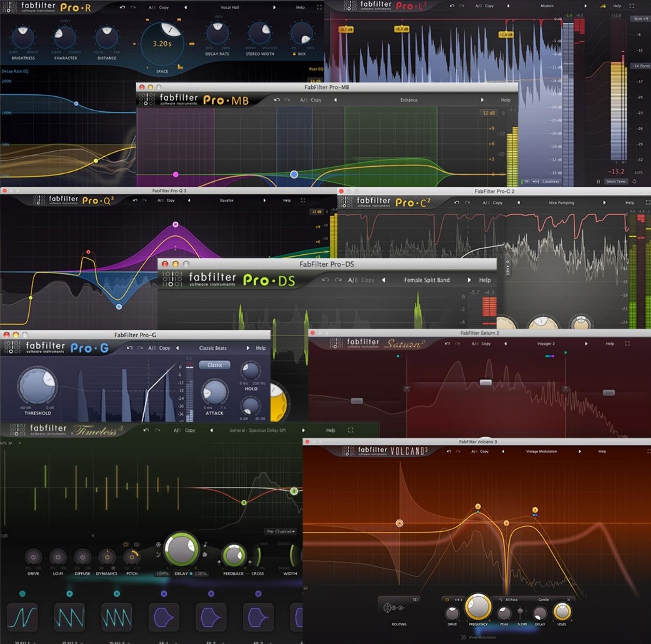The width and height of the screenshot is (651, 644).
Task: Click blue crossover handle in Pro-MB display
Action: (294, 174)
